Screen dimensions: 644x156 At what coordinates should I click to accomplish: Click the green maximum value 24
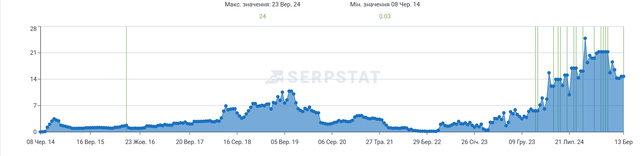coord(263,16)
